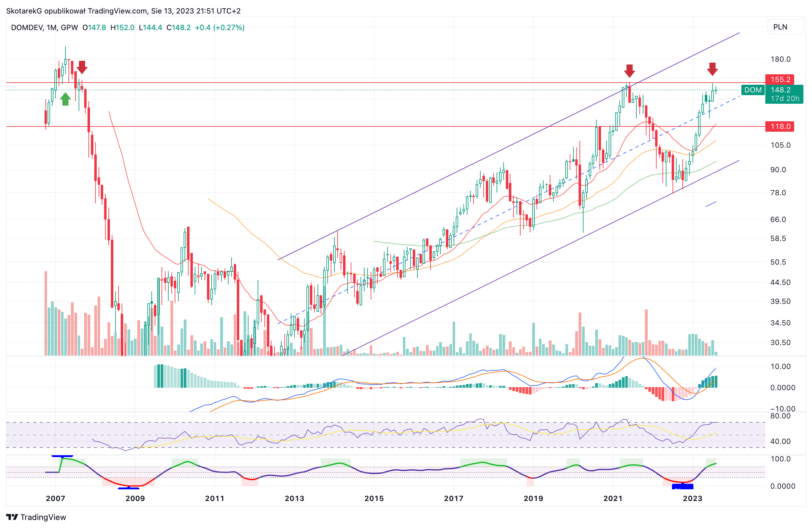Click the 155.2 red price label
The width and height of the screenshot is (812, 528).
(x=779, y=80)
